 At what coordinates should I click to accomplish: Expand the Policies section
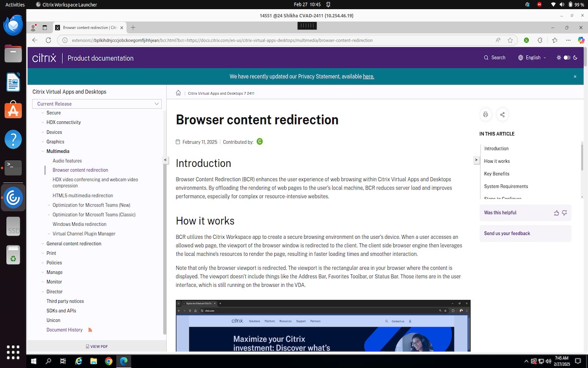(43, 263)
